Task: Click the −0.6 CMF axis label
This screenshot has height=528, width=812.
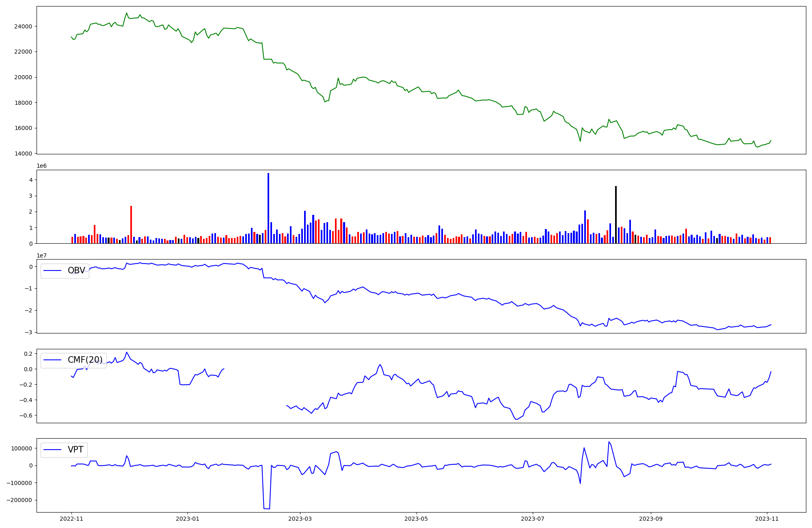Action: pyautogui.click(x=25, y=415)
